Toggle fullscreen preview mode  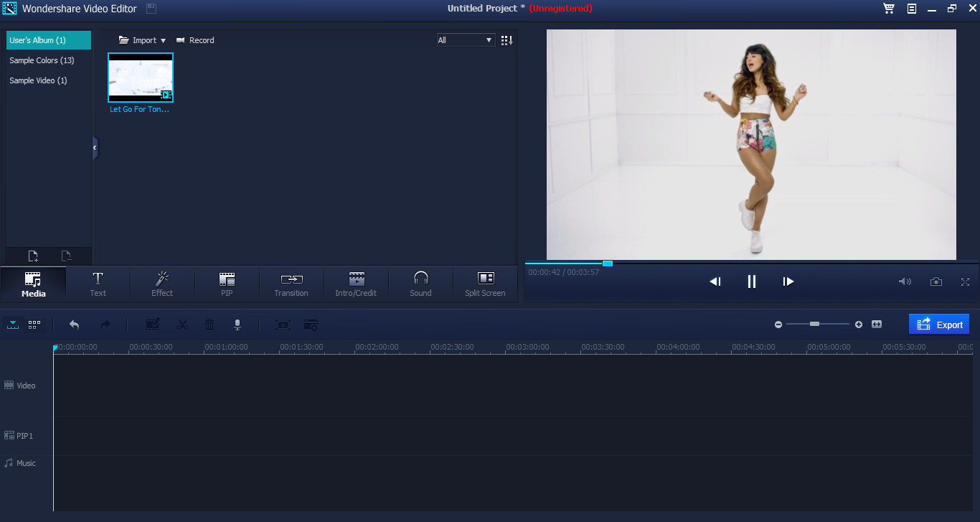pos(965,281)
